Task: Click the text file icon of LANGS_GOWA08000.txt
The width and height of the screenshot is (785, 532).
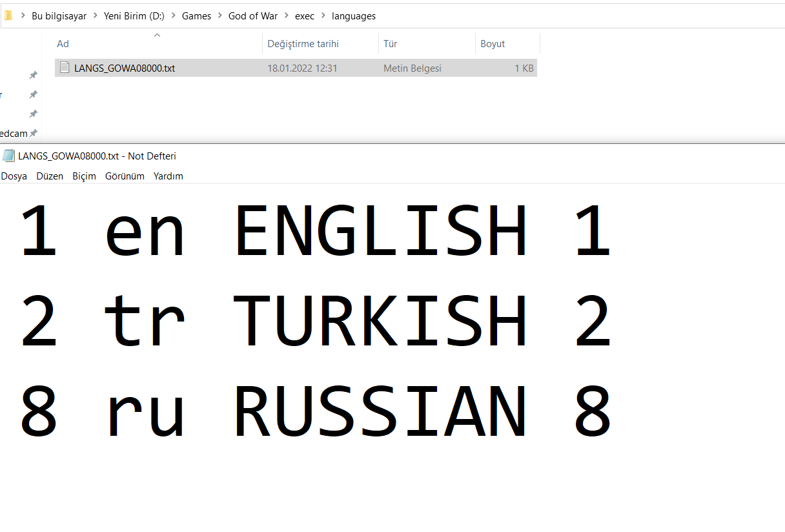Action: pyautogui.click(x=64, y=67)
